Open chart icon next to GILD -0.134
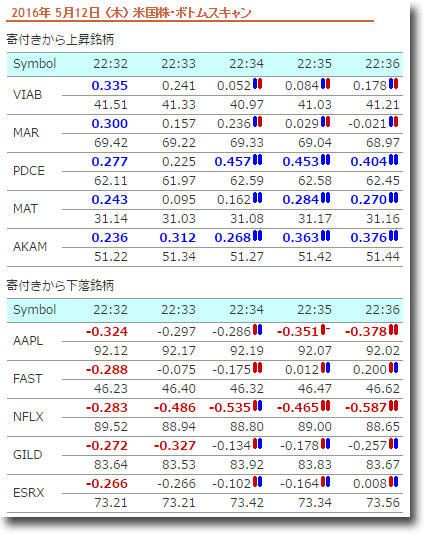This screenshot has height=534, width=427. coord(257,444)
